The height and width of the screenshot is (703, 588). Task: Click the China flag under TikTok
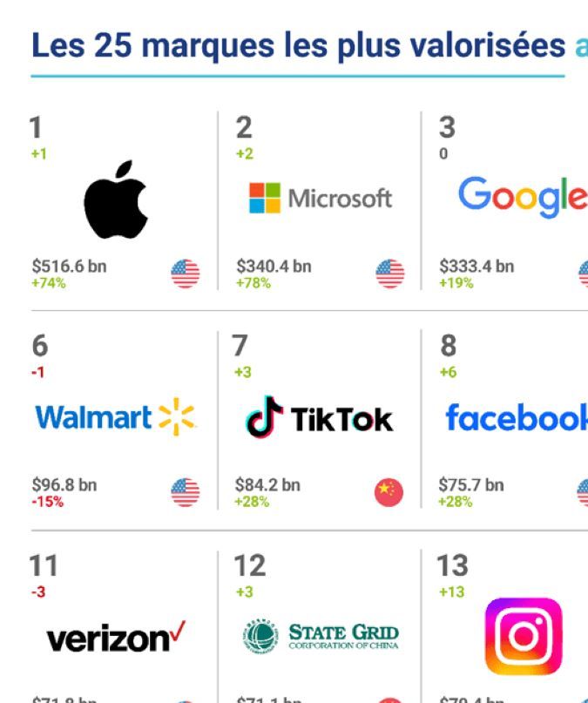389,493
